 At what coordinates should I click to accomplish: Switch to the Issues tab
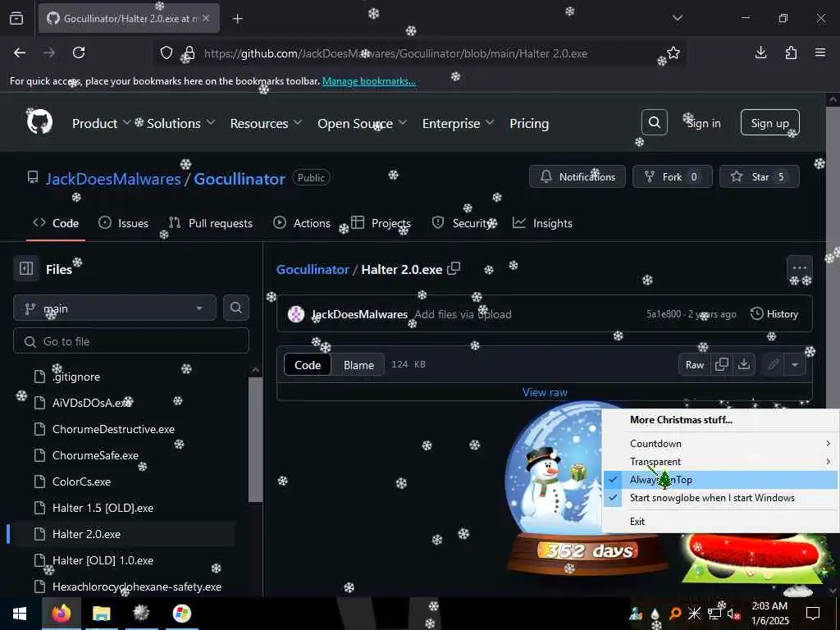[124, 223]
